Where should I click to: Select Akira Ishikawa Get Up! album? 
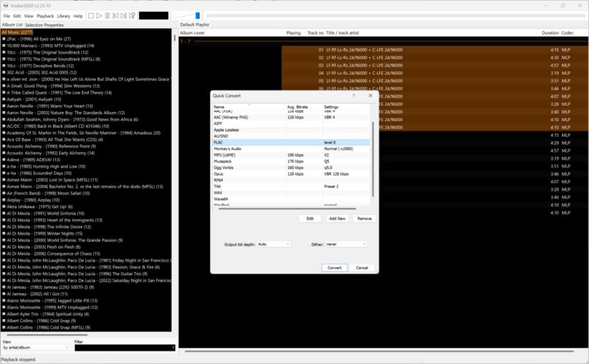click(x=40, y=207)
